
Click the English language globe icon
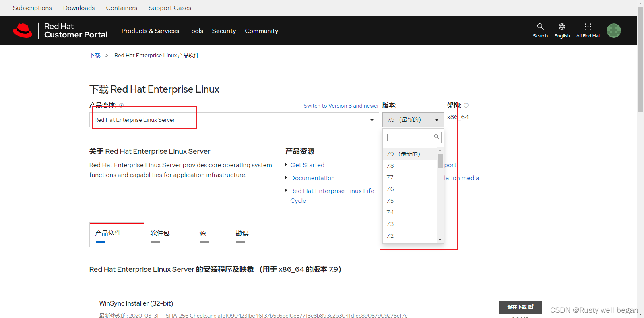(x=562, y=27)
